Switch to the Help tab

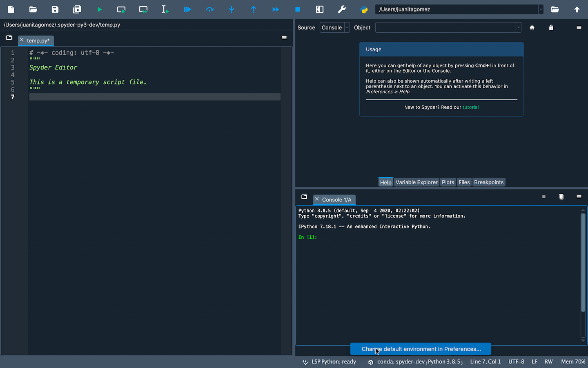point(386,182)
